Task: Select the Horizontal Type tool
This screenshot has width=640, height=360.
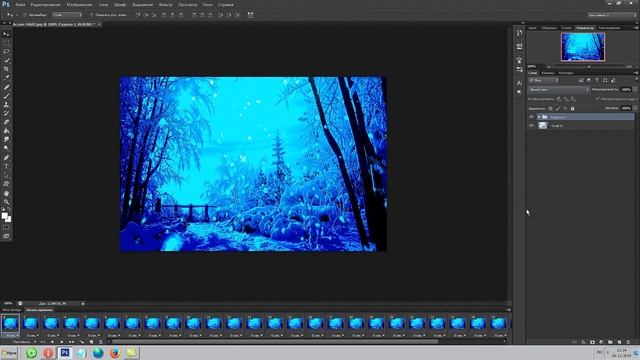Action: (6, 167)
